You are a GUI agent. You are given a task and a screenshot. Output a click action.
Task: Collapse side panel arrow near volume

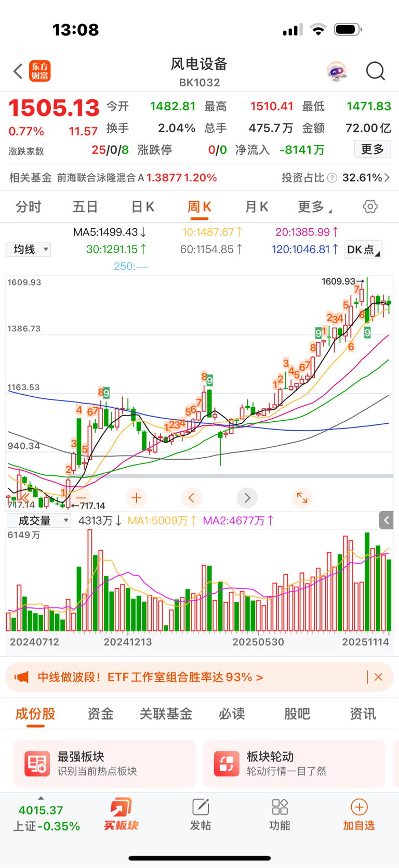tap(386, 520)
